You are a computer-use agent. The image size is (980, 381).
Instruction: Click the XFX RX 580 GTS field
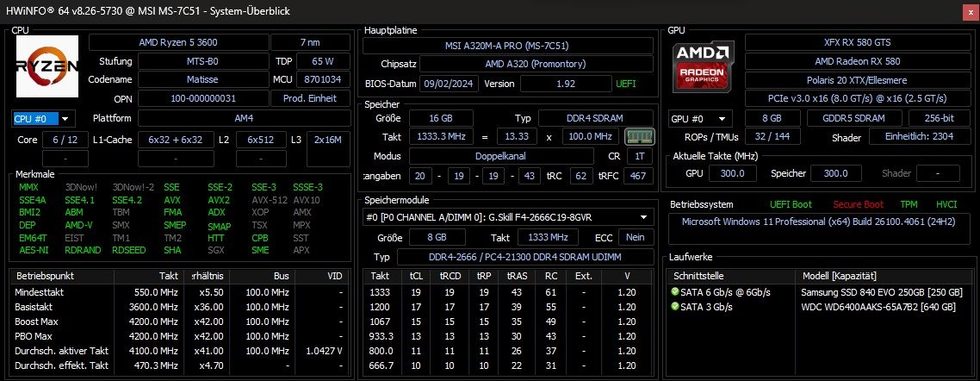(x=857, y=42)
